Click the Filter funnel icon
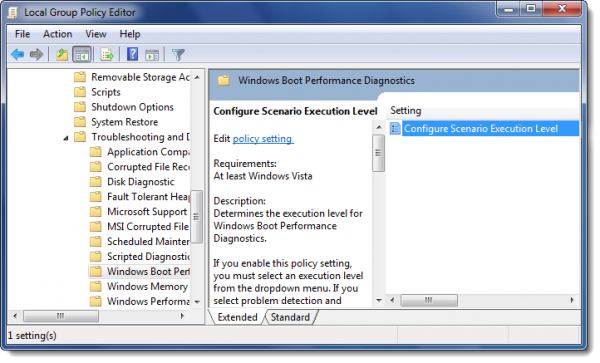 [178, 55]
